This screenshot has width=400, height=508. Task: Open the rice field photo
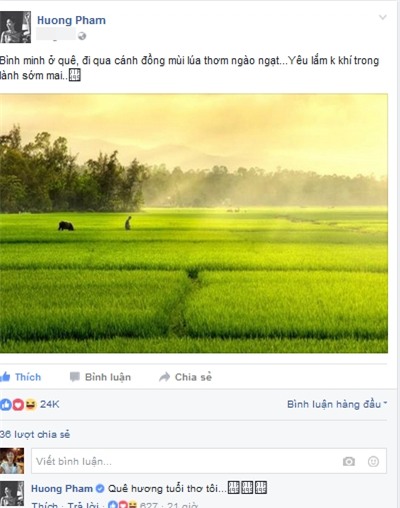coord(194,223)
